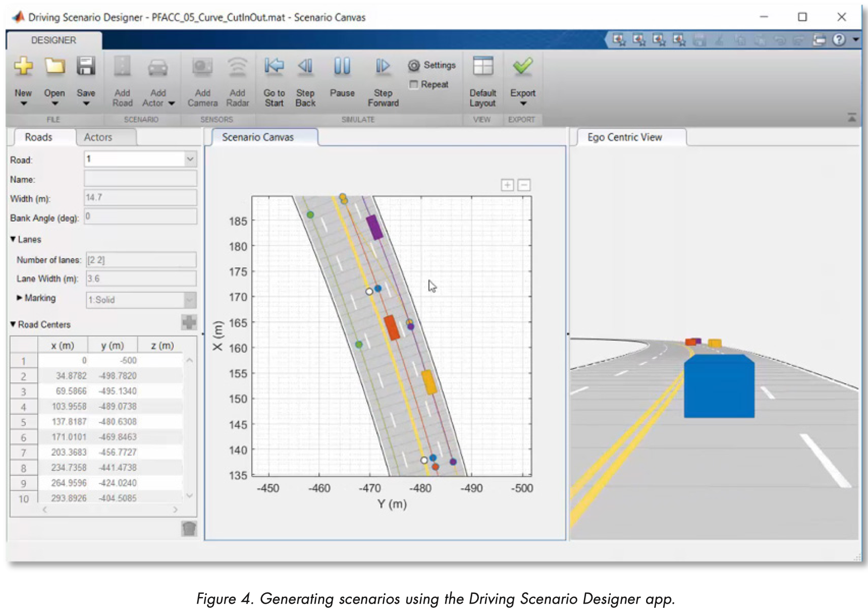The image size is (868, 613).
Task: Open the Road number dropdown
Action: [190, 159]
